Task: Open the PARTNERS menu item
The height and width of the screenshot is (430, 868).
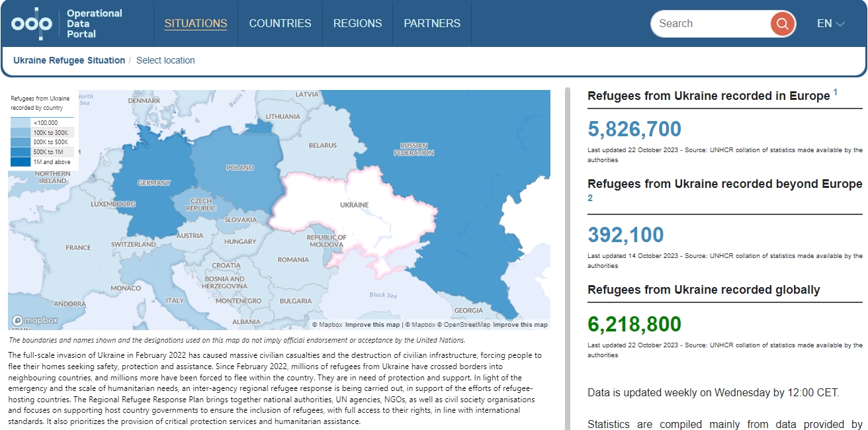Action: 432,24
